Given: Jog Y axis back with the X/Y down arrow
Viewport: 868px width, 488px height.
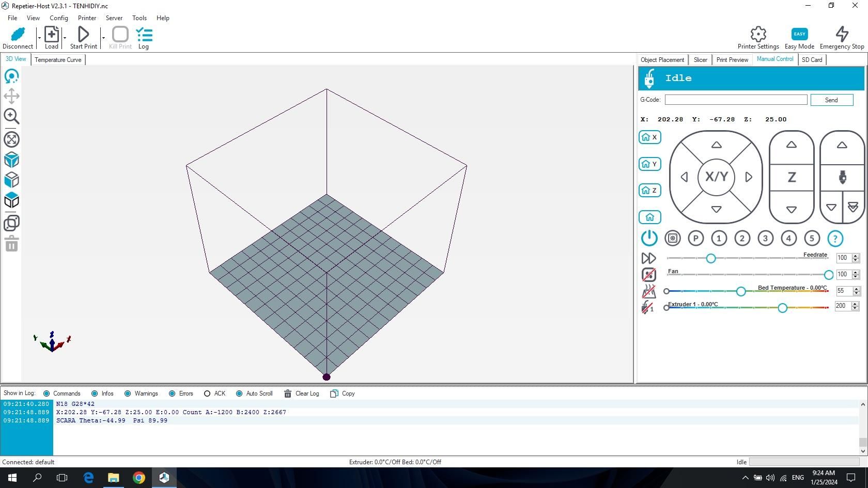Looking at the screenshot, I should tap(716, 209).
